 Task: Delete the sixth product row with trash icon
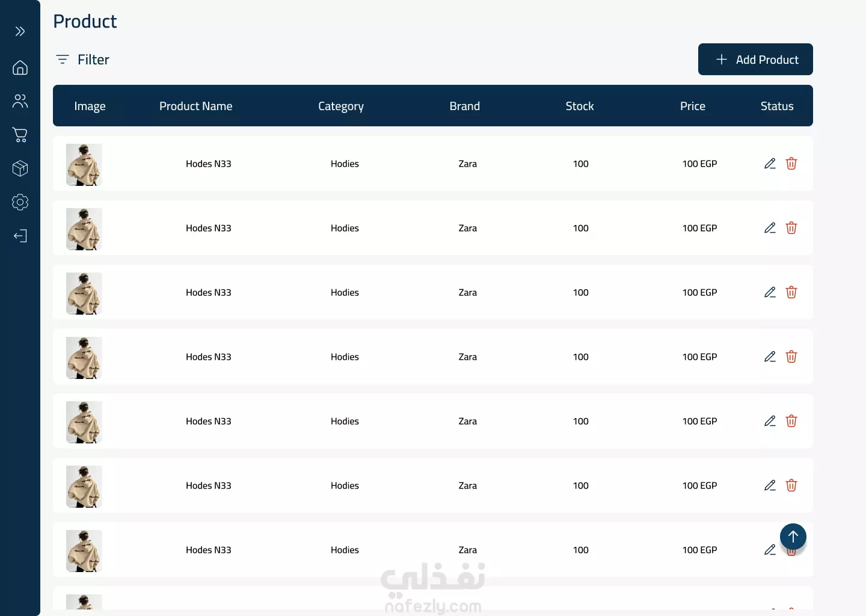[791, 485]
